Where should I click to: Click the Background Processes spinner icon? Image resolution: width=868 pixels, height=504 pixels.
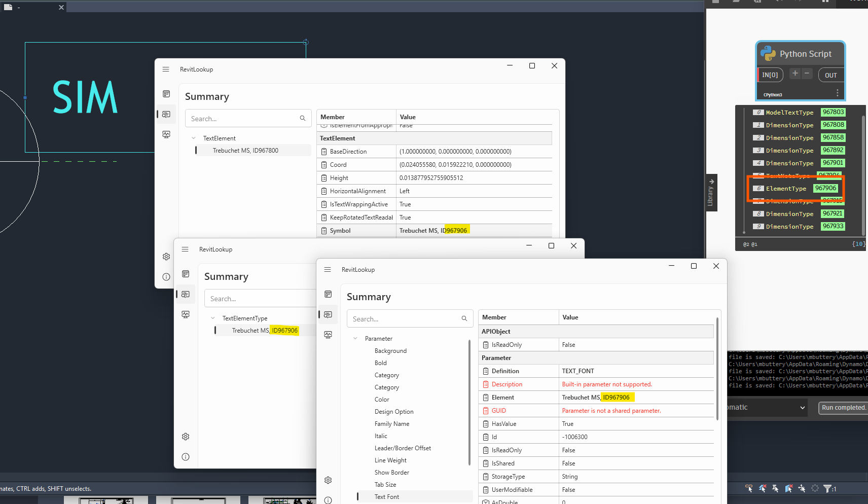point(815,488)
